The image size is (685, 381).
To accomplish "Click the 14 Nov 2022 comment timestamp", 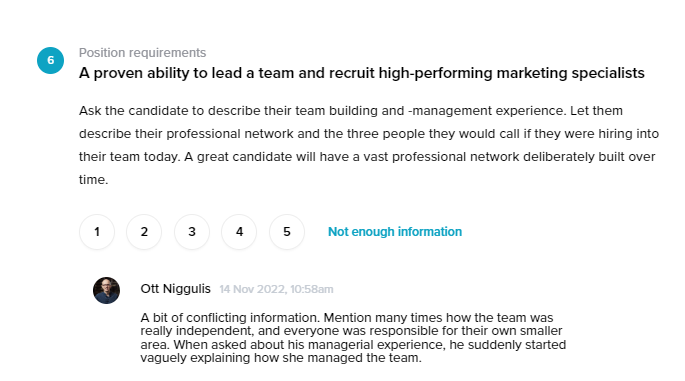I will point(276,289).
